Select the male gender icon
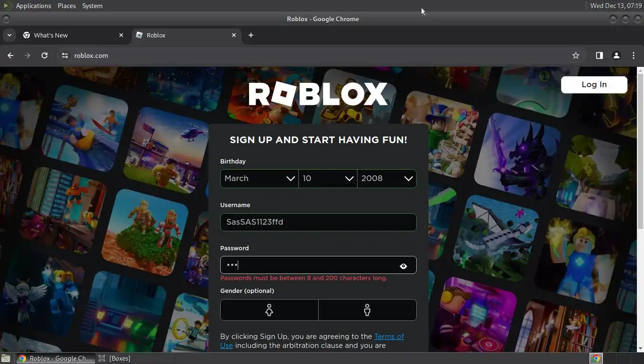Screen dimensions: 644x364 pyautogui.click(x=367, y=310)
